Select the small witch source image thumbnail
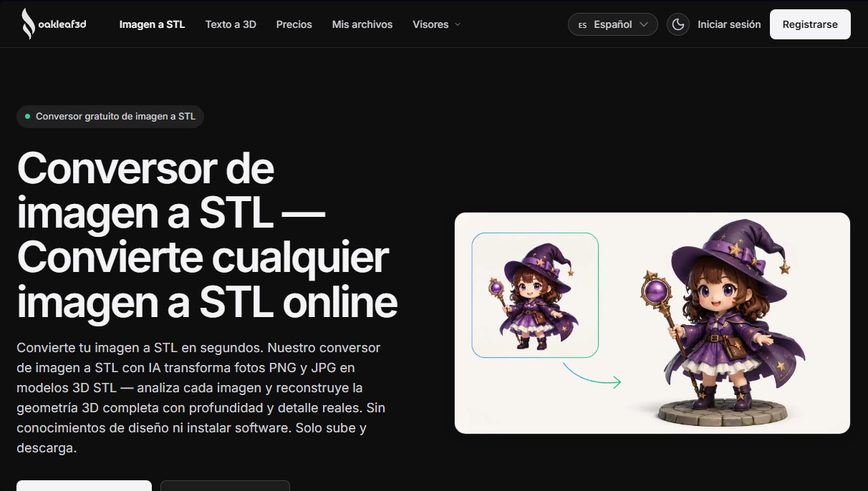The width and height of the screenshot is (868, 491). [535, 295]
